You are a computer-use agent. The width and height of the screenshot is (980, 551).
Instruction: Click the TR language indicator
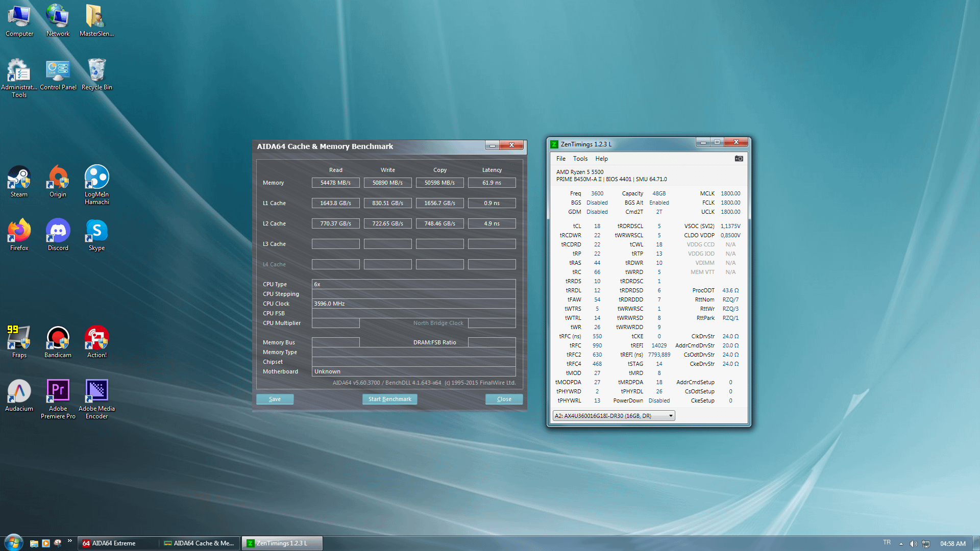887,542
